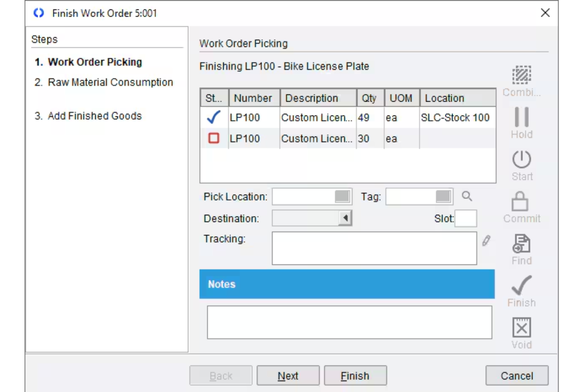Expand the blue Notes header bar

click(x=346, y=284)
